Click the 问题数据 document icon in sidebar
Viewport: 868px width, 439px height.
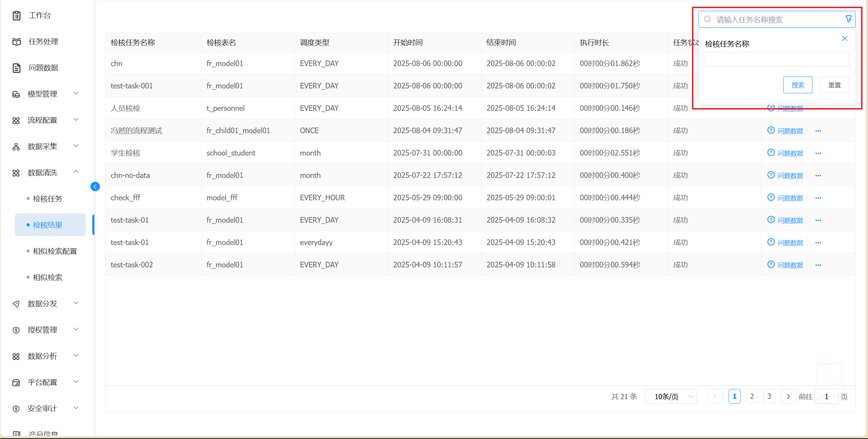[x=16, y=68]
